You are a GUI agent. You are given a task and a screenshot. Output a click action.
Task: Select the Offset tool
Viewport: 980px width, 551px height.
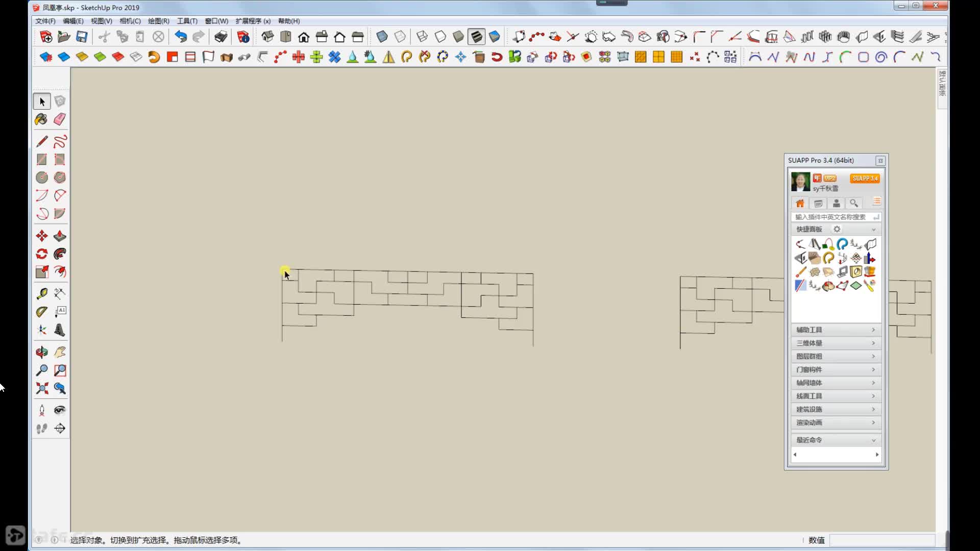(60, 272)
